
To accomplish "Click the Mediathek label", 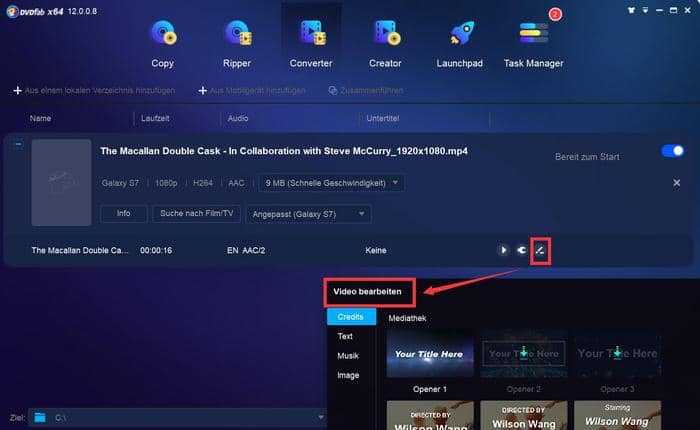I will (407, 318).
